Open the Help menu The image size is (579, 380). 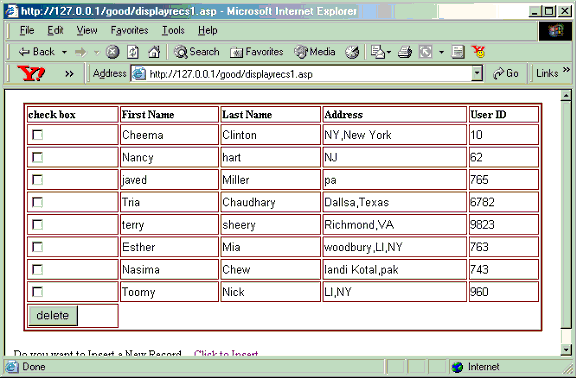(208, 30)
